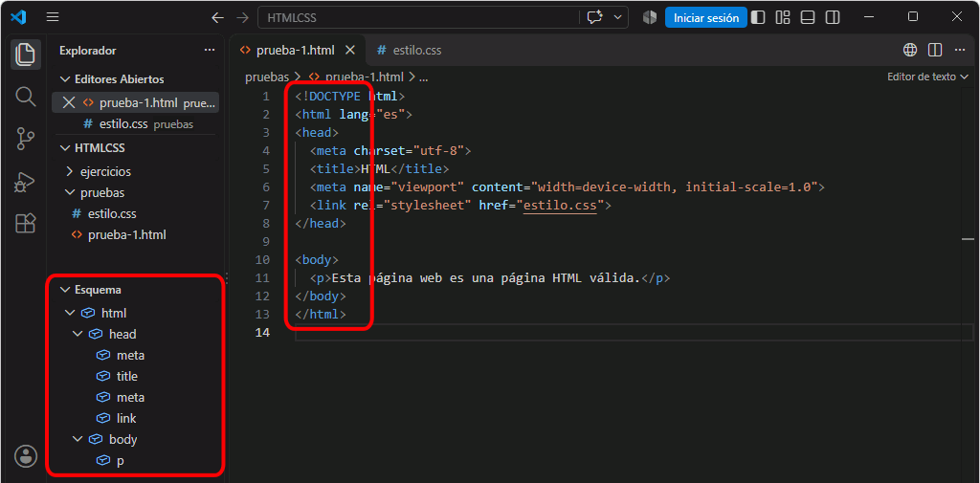Toggle the bottom panel layout icon
This screenshot has height=483, width=980.
[x=808, y=17]
